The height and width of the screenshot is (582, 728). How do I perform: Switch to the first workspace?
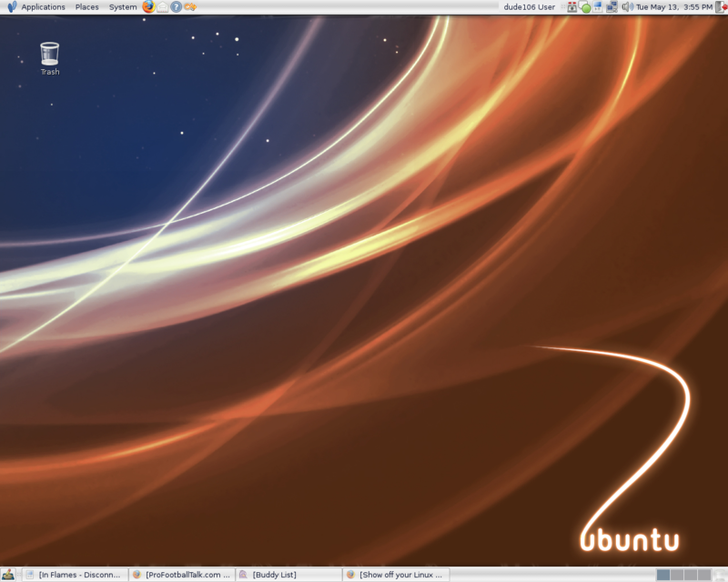pos(663,575)
